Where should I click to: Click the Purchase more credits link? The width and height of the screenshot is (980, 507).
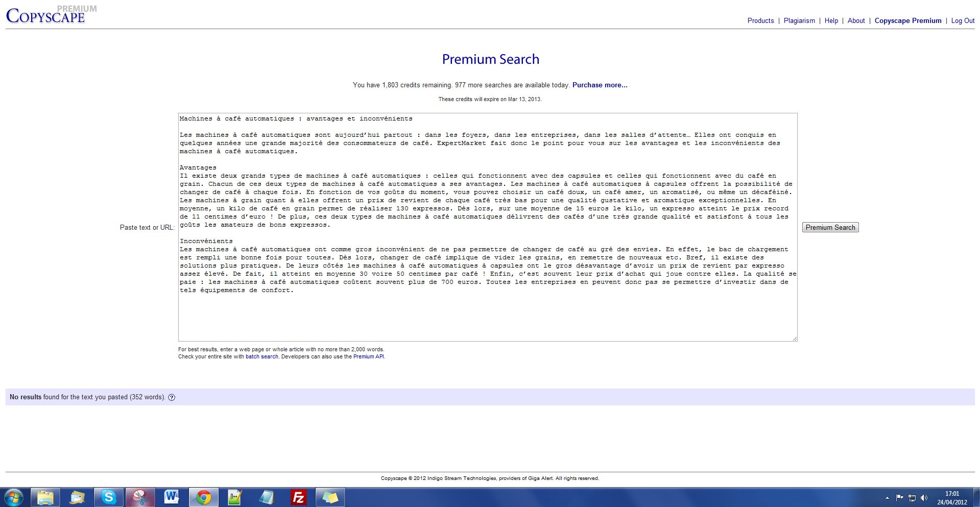(x=600, y=85)
